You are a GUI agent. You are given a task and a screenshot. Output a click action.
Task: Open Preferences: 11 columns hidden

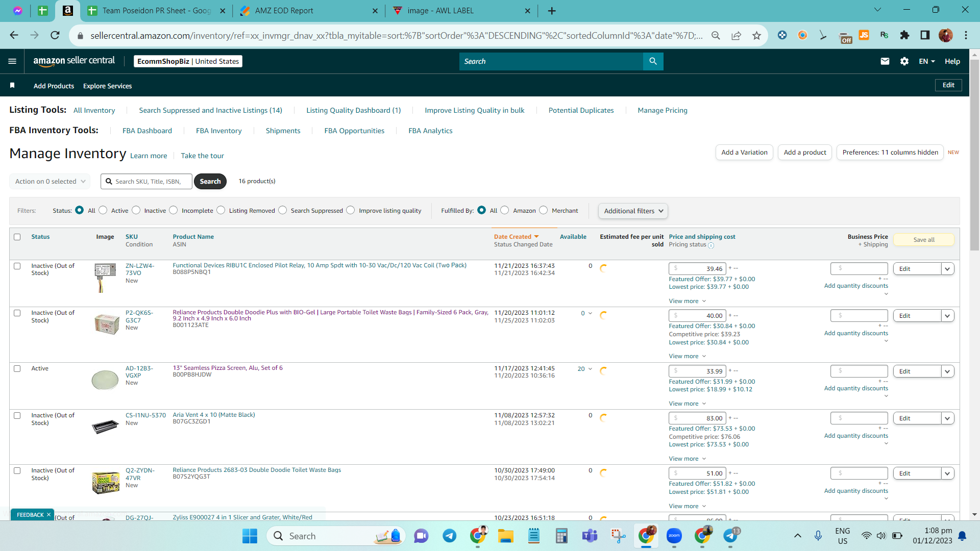tap(890, 152)
